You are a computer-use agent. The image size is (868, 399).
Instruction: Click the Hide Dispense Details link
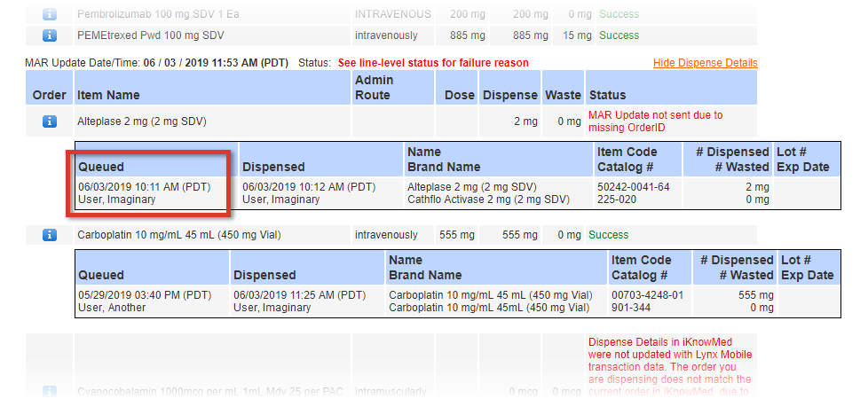coord(705,63)
